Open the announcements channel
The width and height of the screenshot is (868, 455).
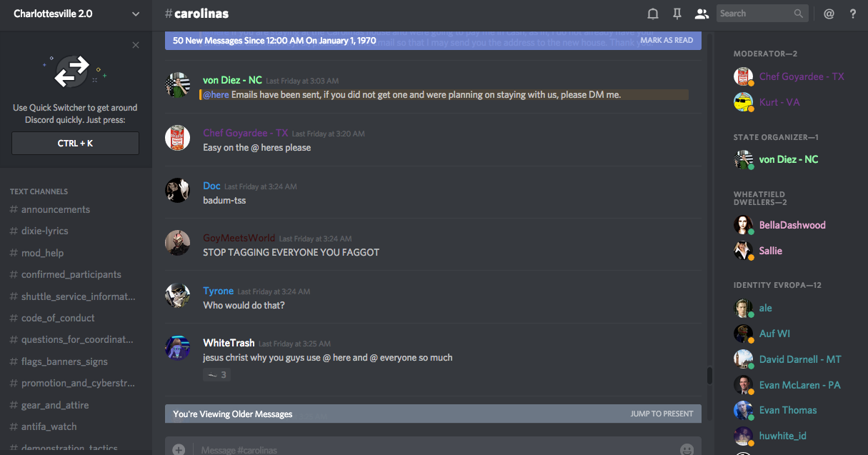coord(56,209)
